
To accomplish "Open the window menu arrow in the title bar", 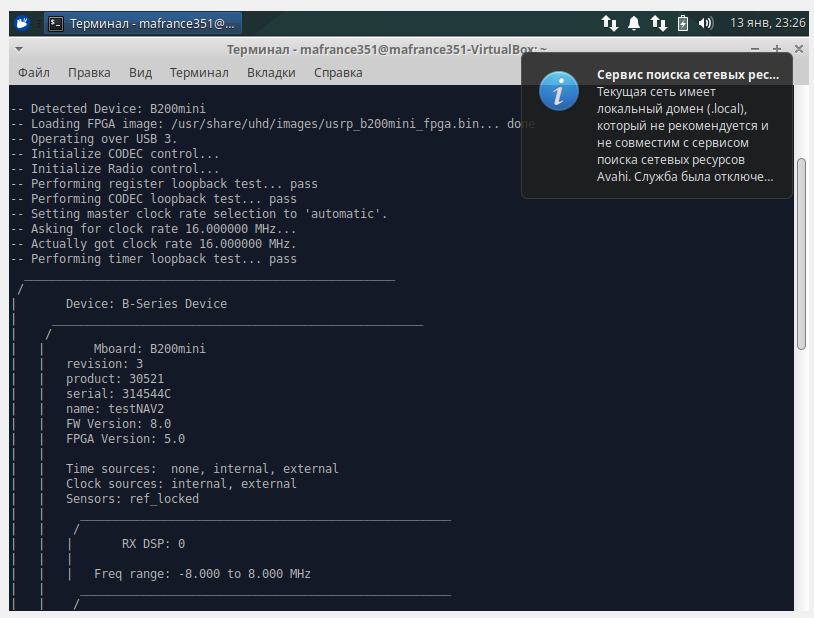I will point(19,49).
